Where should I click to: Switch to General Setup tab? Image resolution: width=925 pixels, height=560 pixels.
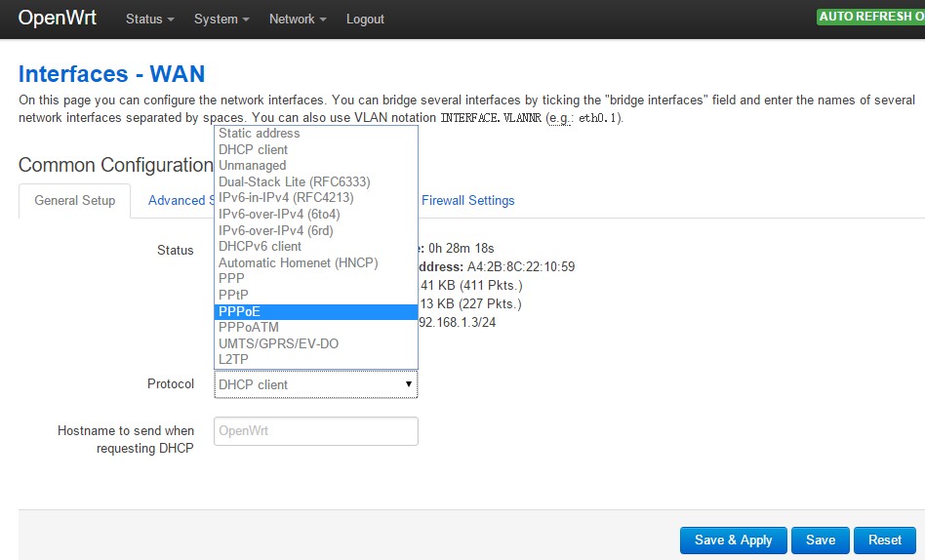tap(74, 200)
